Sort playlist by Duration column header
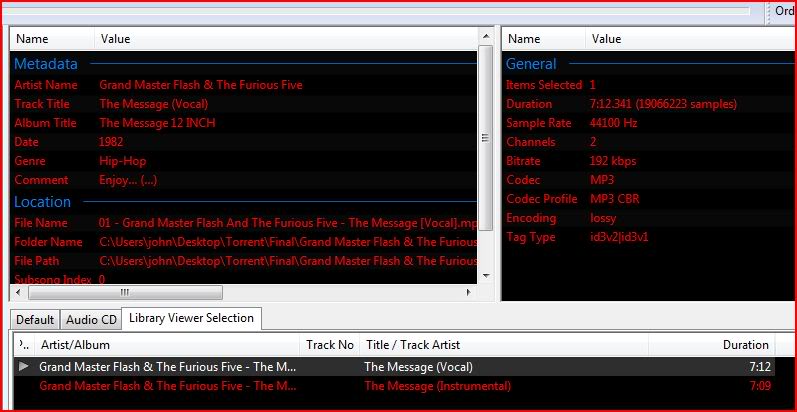 [x=745, y=345]
